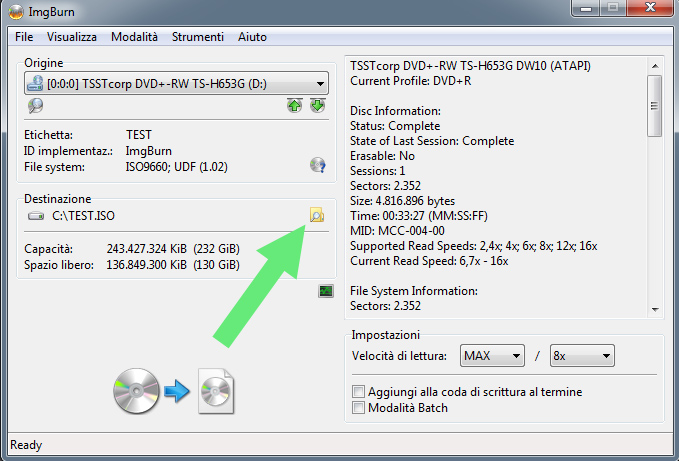
Task: Click scrollbar up arrow in disc info panel
Action: pos(655,66)
